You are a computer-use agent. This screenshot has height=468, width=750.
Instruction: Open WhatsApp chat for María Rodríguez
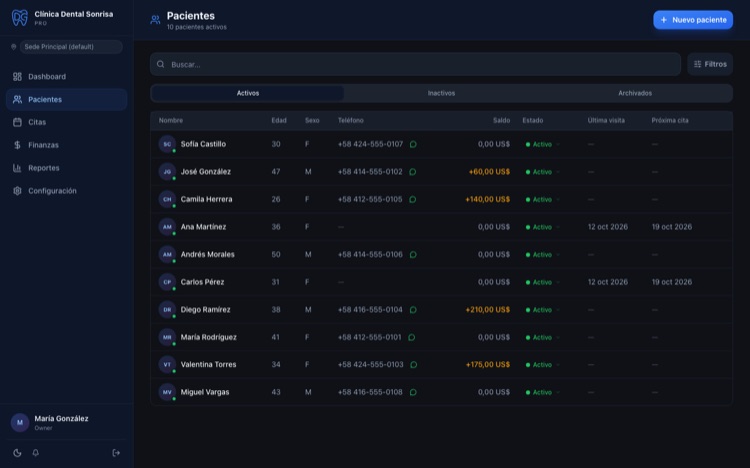coord(412,337)
